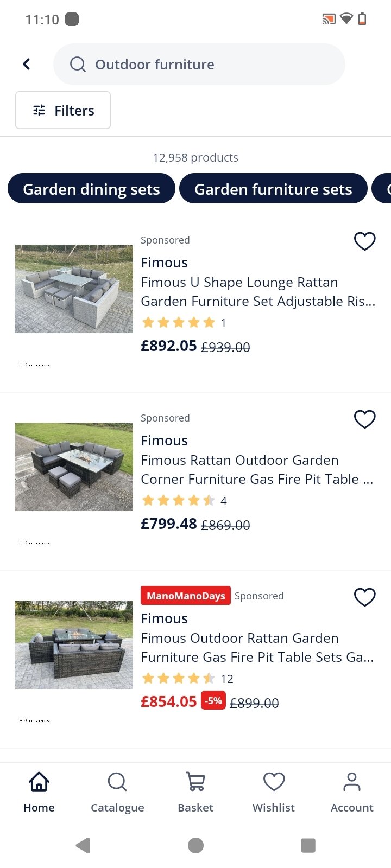The width and height of the screenshot is (391, 868).
Task: Tap the ManoManoDays red badge
Action: click(x=186, y=596)
